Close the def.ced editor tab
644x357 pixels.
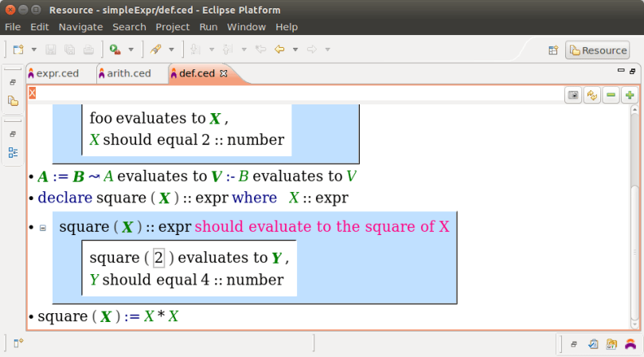pos(224,73)
